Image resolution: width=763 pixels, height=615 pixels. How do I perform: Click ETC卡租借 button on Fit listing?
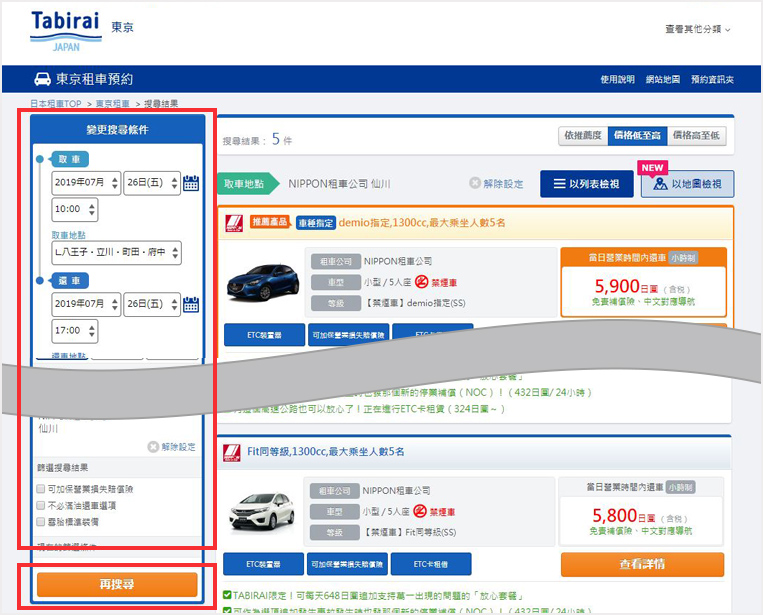[x=431, y=564]
